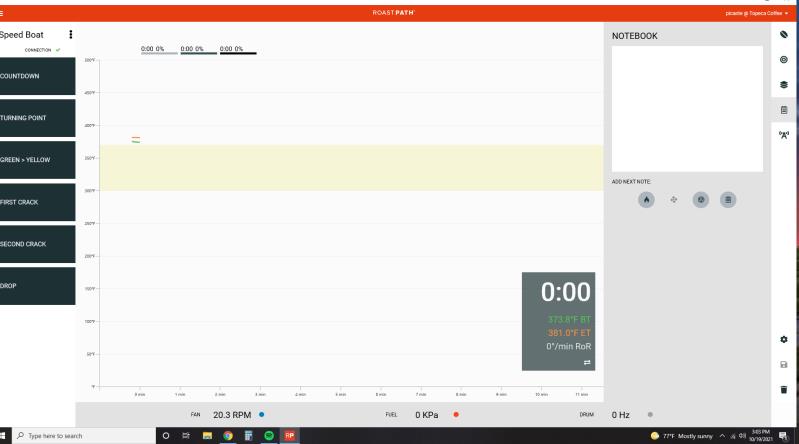Add a list note using rightmost note icon
Image resolution: width=799 pixels, height=444 pixels.
point(729,199)
